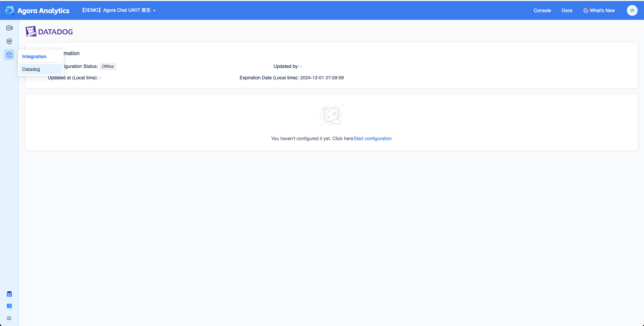Click the empty-state planet illustration
Image resolution: width=644 pixels, height=326 pixels.
click(x=332, y=115)
